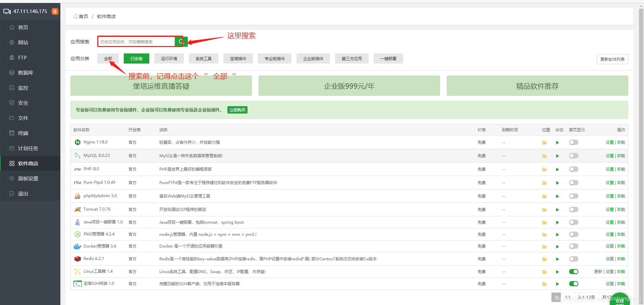Click the 立即购买 button
Viewport: 644px width, 305px height.
(237, 110)
